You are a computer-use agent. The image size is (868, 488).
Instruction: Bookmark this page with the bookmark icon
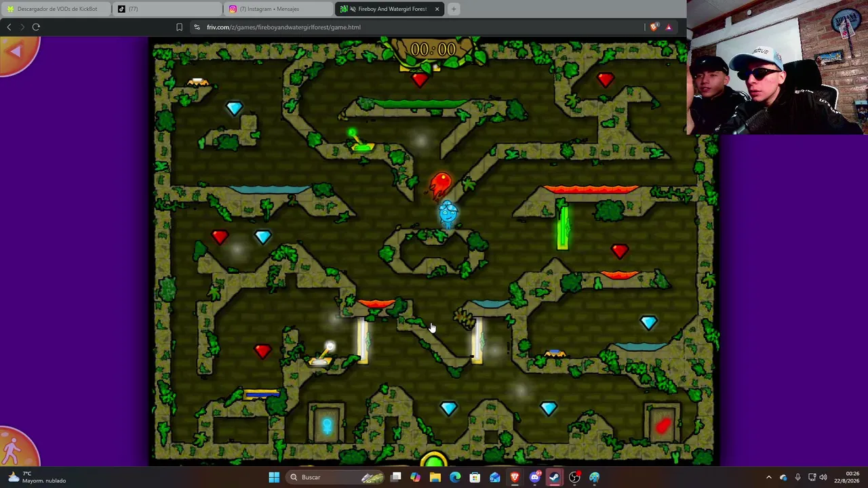(x=179, y=27)
